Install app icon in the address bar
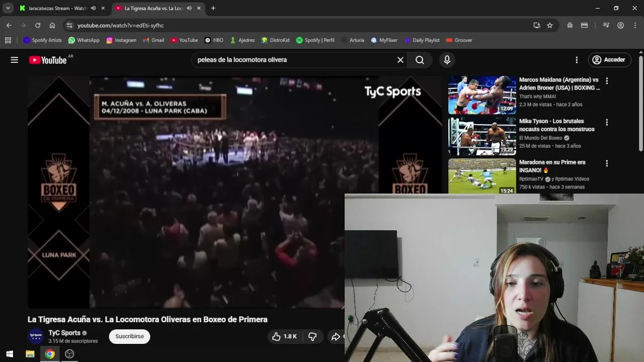 537,25
